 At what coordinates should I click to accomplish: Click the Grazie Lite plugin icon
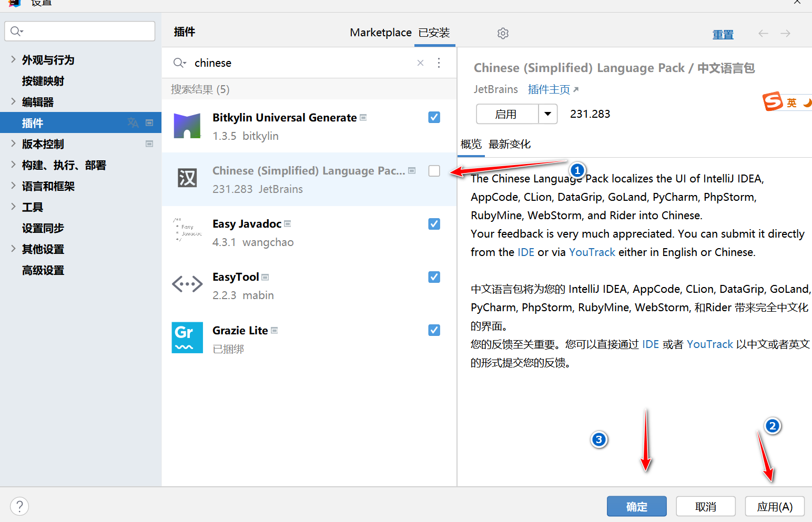(x=187, y=337)
